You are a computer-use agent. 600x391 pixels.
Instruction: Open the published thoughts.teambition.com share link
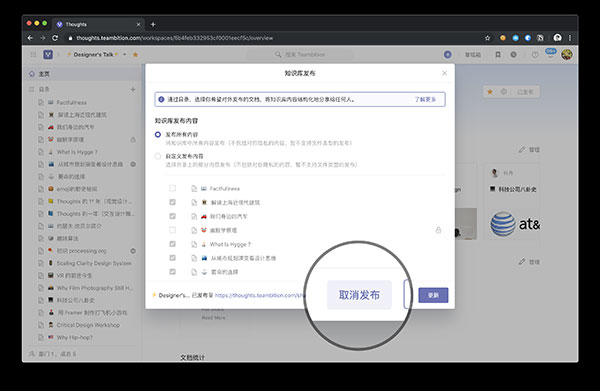point(260,295)
